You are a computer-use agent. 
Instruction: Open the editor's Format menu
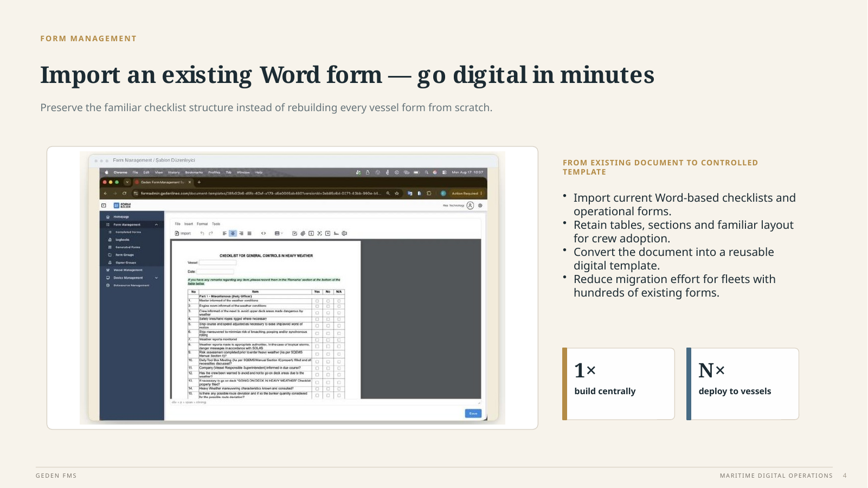pyautogui.click(x=202, y=224)
